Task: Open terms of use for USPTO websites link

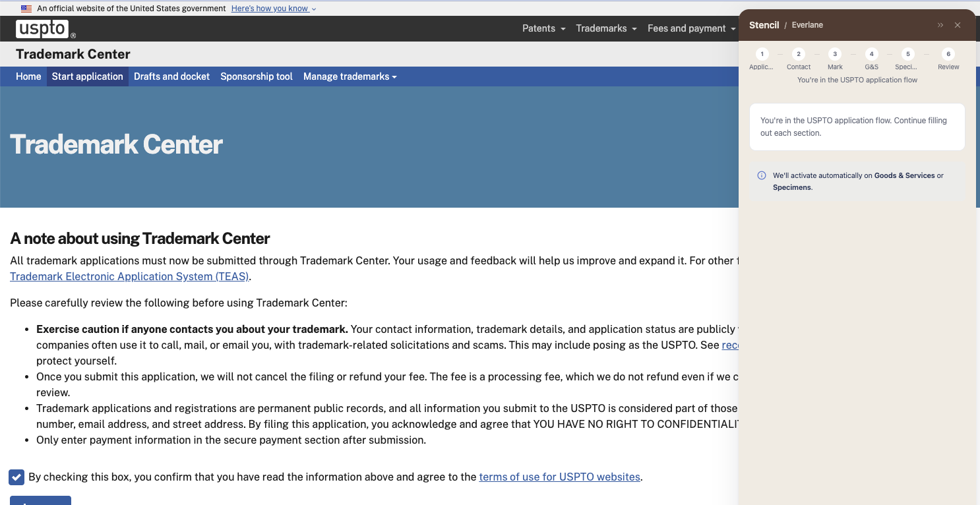Action: point(560,477)
